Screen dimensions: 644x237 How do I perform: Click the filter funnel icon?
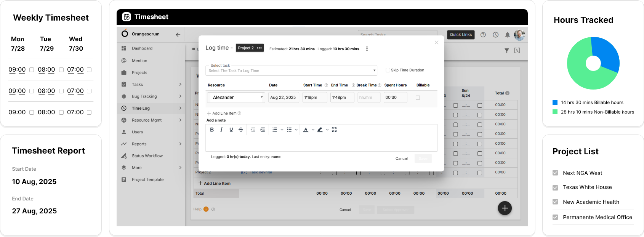pyautogui.click(x=507, y=50)
